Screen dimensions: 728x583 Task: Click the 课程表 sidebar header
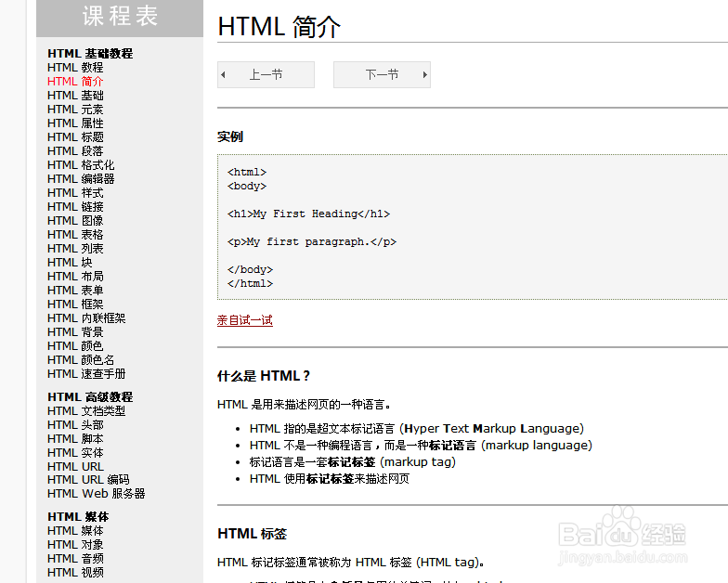[120, 17]
